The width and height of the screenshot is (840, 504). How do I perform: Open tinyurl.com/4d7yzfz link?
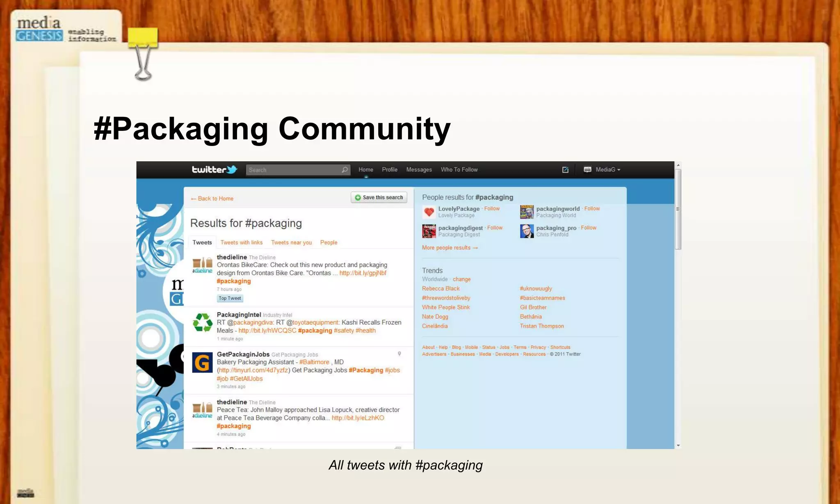253,370
